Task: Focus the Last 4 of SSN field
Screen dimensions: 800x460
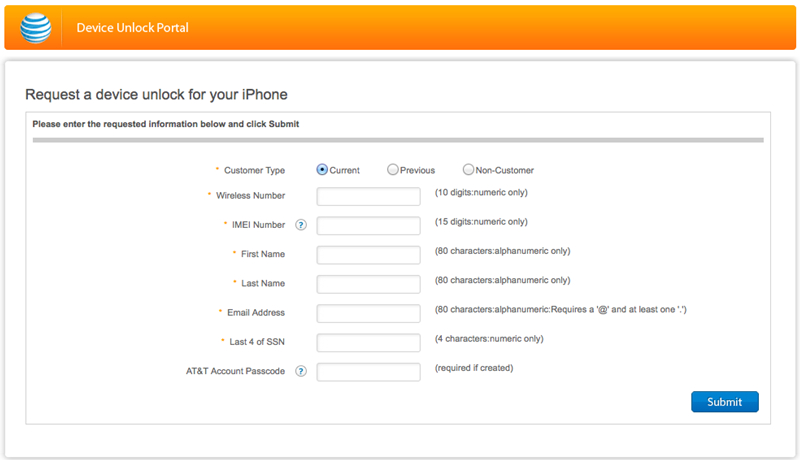Action: [x=368, y=343]
